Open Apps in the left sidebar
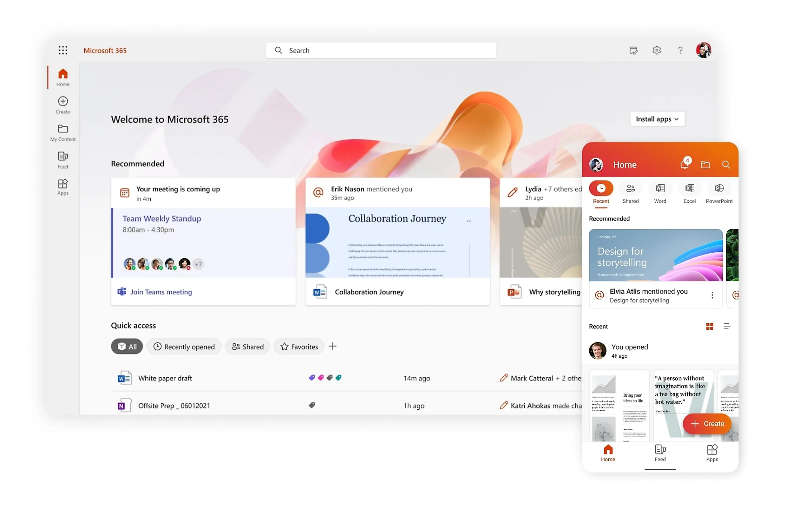812x517 pixels. [63, 187]
